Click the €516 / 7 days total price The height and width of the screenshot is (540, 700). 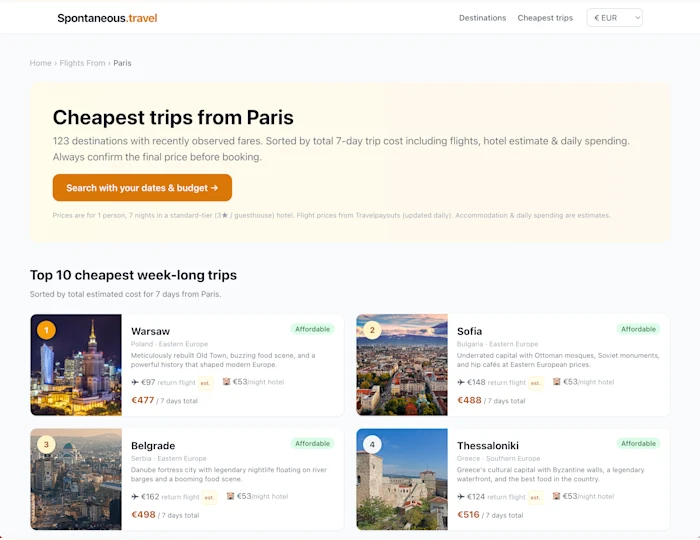(x=490, y=515)
